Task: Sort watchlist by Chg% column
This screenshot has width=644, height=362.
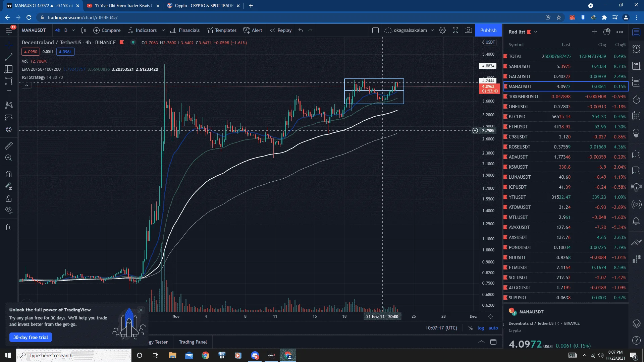Action: tap(620, 45)
